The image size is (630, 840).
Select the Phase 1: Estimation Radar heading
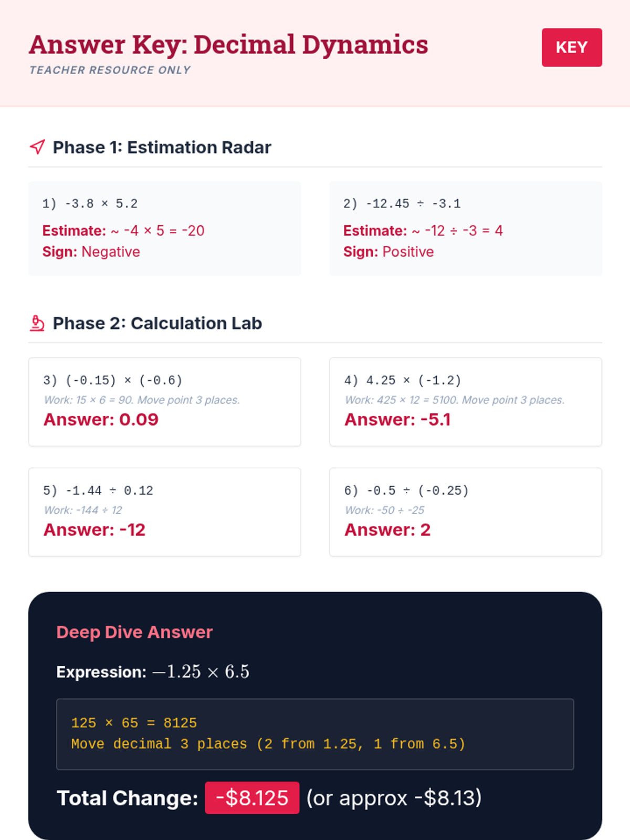pos(162,148)
